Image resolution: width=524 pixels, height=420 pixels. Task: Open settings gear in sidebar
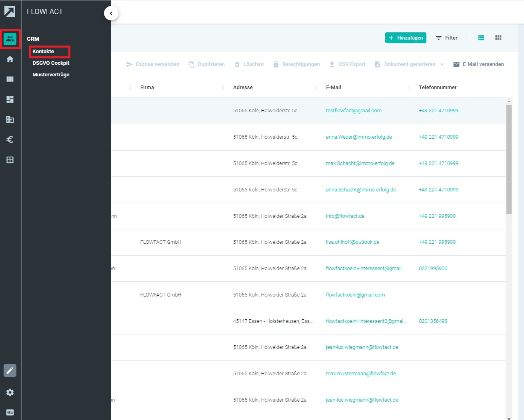(10, 392)
